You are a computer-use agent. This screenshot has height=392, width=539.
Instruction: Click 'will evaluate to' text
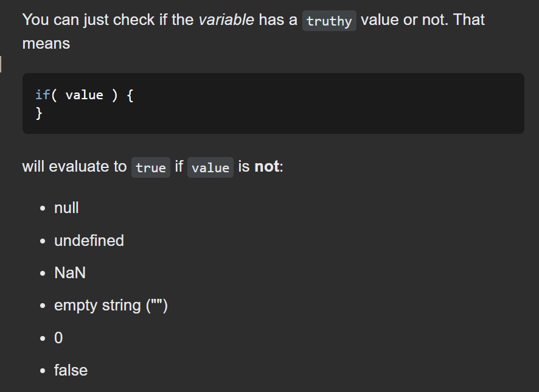tap(75, 166)
